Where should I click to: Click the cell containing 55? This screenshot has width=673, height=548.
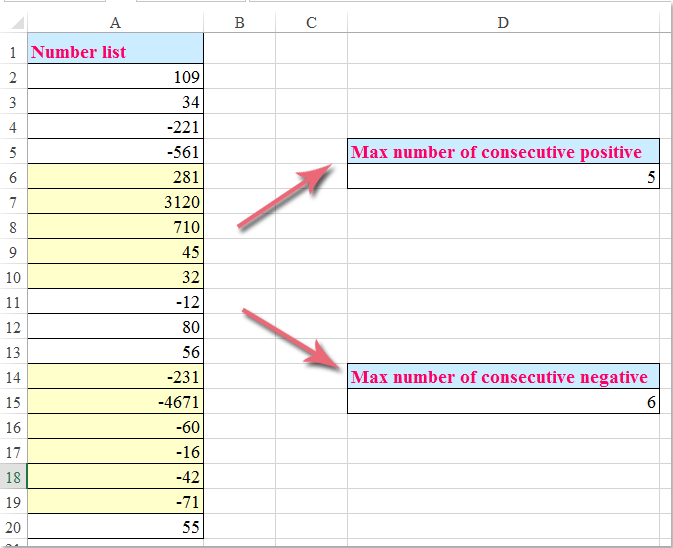tap(116, 527)
